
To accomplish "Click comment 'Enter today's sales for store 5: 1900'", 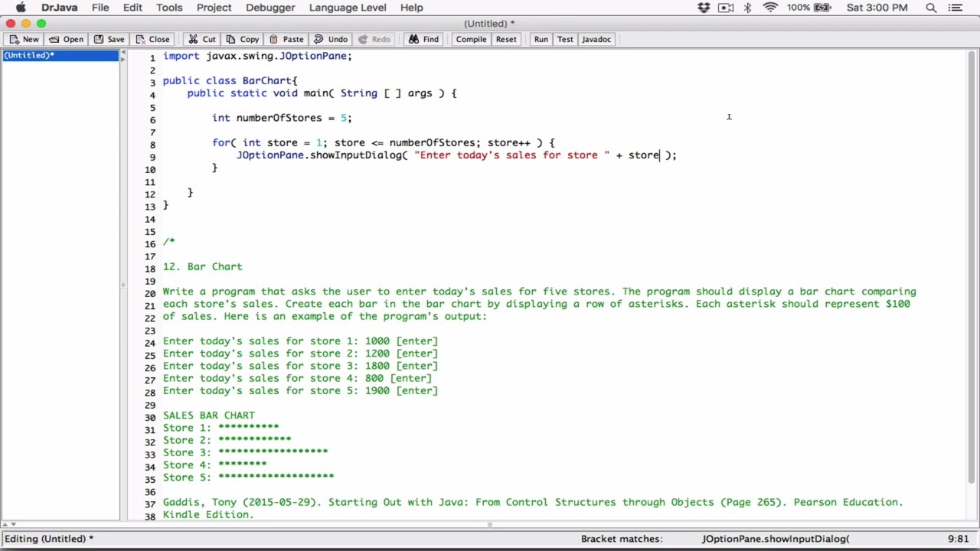I will 300,391.
